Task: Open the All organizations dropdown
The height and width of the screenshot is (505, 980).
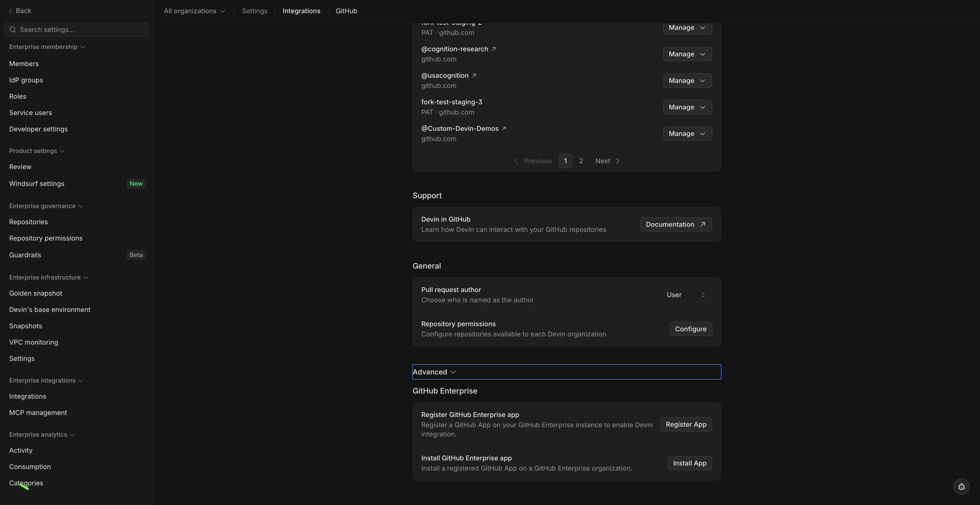Action: [x=194, y=11]
